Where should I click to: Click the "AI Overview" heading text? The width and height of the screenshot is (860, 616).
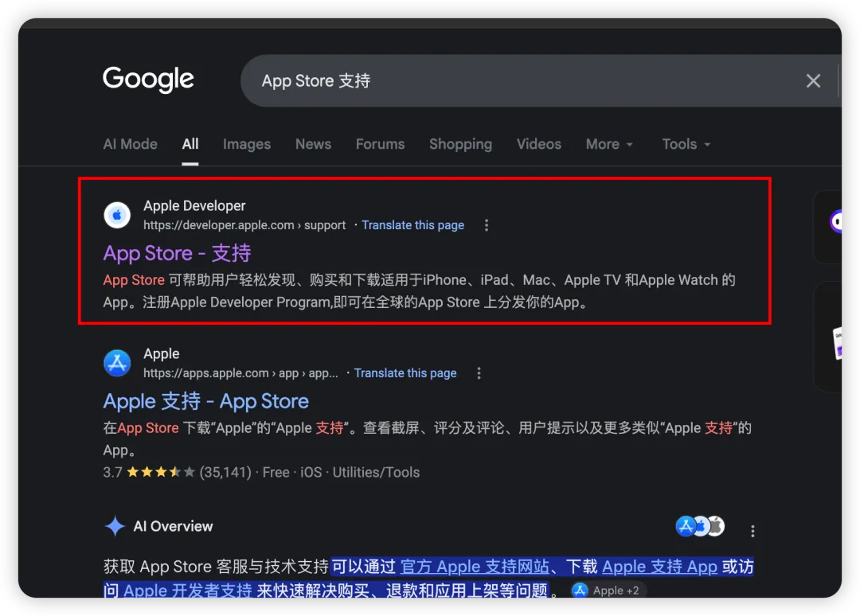173,526
